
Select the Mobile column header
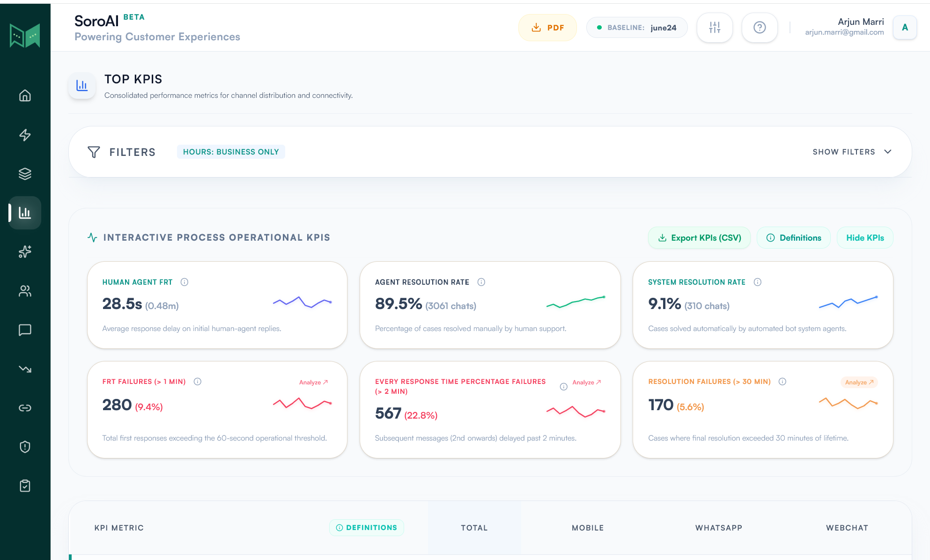[x=588, y=528]
